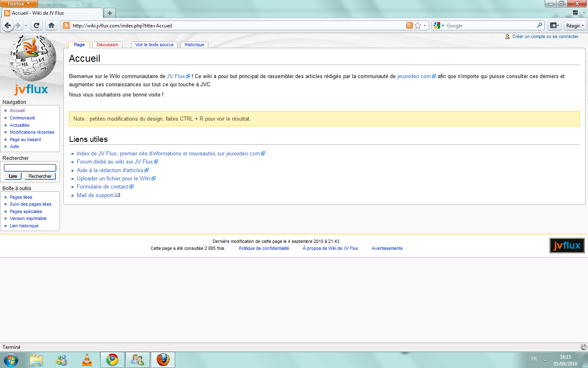This screenshot has width=588, height=368.
Task: Click the magnifier icon in the Google search box
Action: pos(539,25)
